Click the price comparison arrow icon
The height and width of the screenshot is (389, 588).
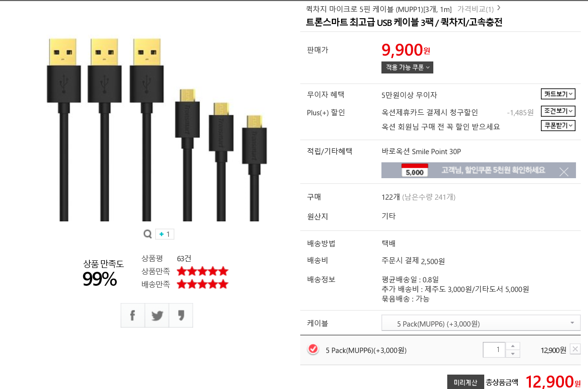click(499, 8)
